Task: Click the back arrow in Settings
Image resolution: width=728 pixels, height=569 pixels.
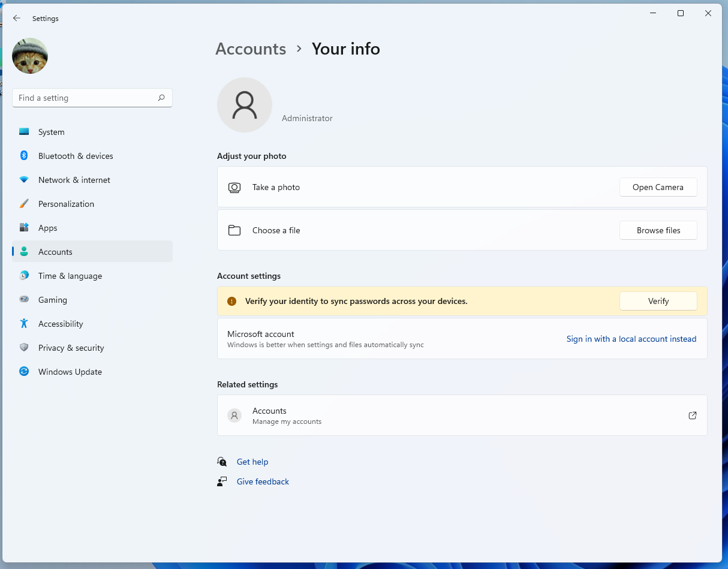Action: [x=16, y=18]
